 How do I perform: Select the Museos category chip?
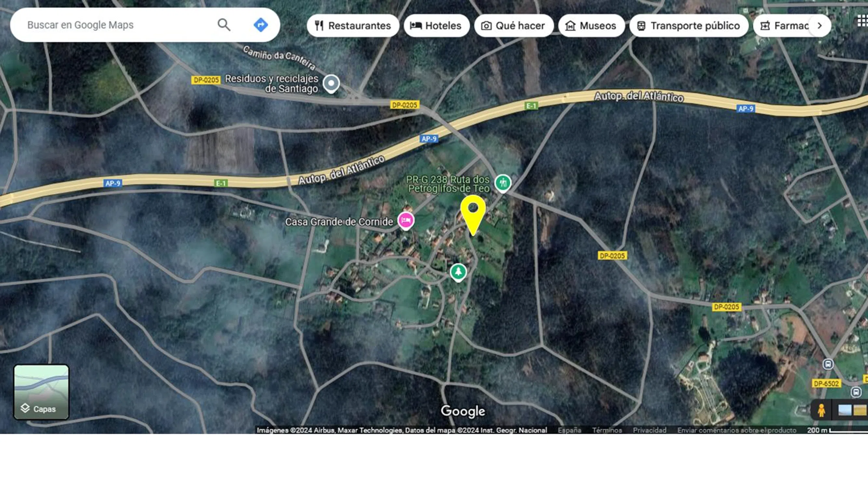591,26
